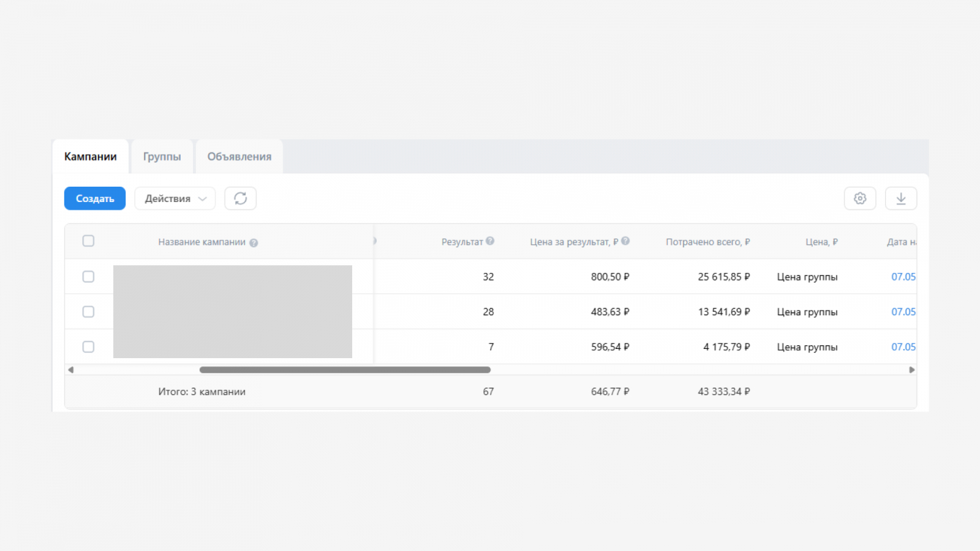Image resolution: width=980 pixels, height=551 pixels.
Task: Select the Кампании tab
Action: 90,157
